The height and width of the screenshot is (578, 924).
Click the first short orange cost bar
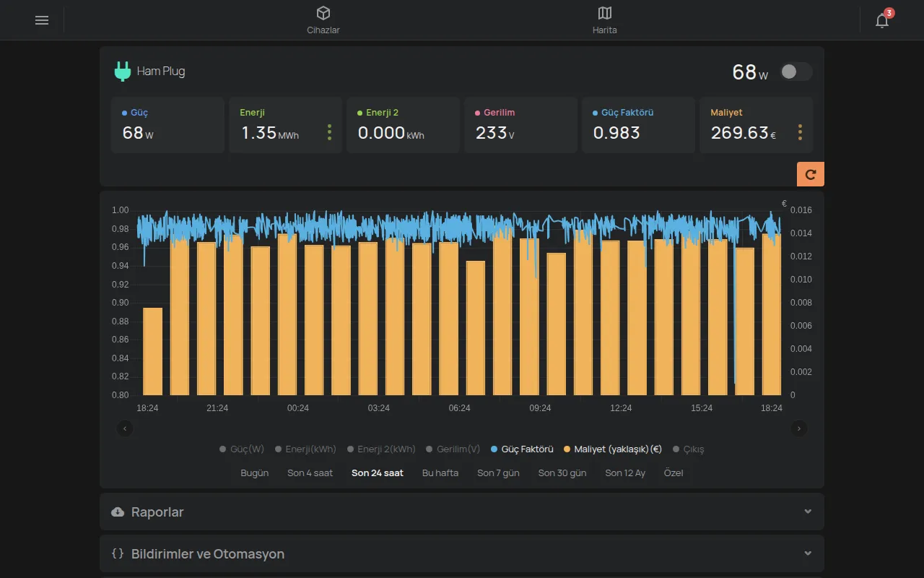[x=152, y=352]
